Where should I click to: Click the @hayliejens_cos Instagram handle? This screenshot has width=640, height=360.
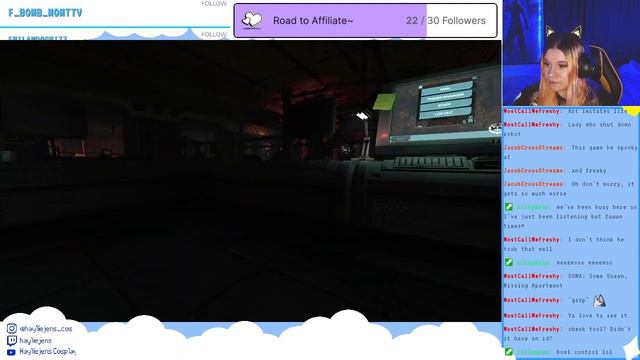46,329
